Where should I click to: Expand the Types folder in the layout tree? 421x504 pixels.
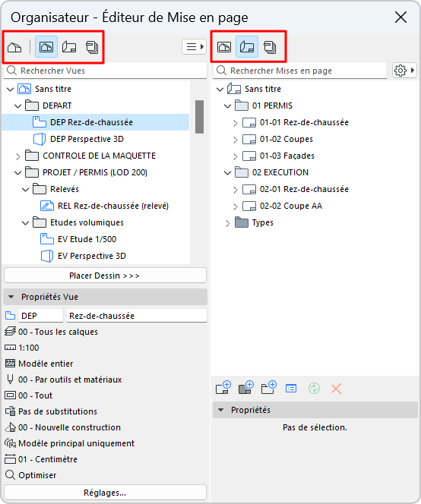click(x=227, y=223)
